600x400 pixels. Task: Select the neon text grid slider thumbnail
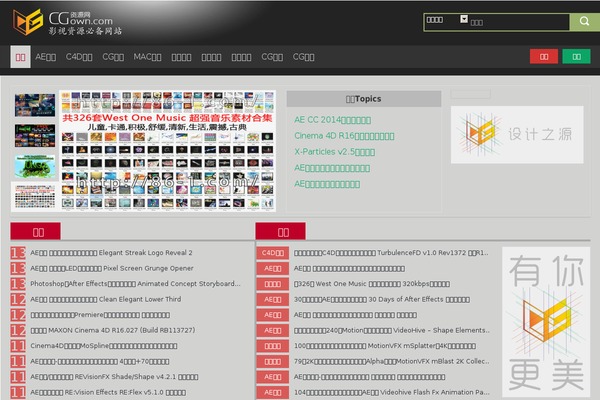coord(35,136)
